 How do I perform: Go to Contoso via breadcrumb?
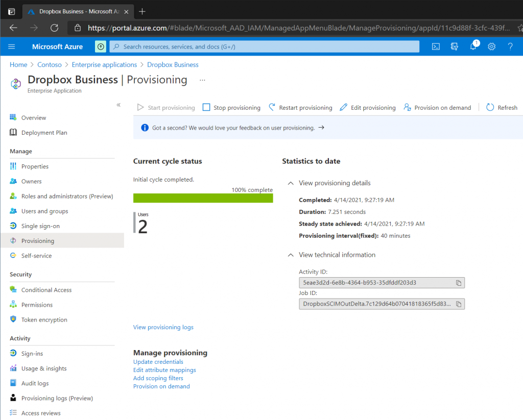(x=50, y=65)
